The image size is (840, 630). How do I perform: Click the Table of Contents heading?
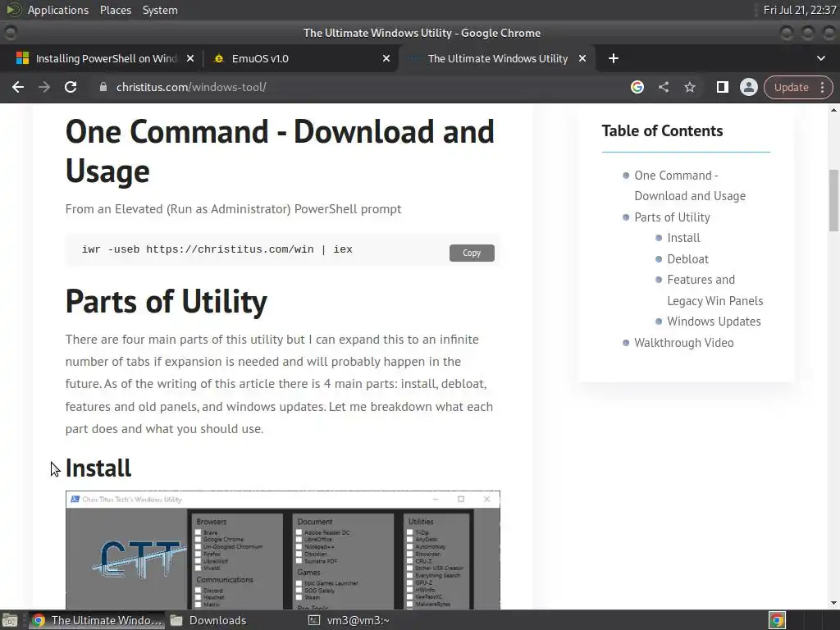click(662, 130)
